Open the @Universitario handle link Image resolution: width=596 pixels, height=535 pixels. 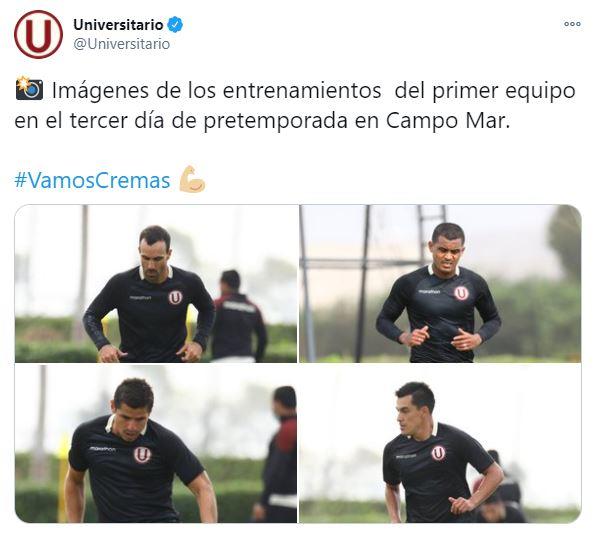(121, 44)
